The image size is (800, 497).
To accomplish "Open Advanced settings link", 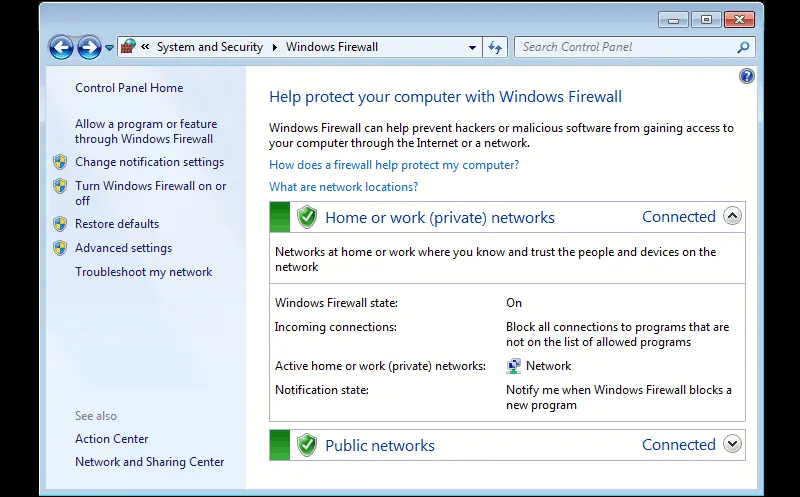I will (x=123, y=248).
